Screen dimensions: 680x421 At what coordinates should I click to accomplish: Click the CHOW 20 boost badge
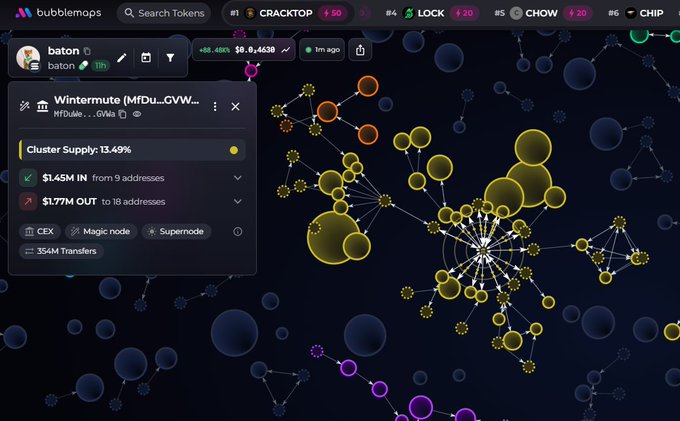pos(578,13)
